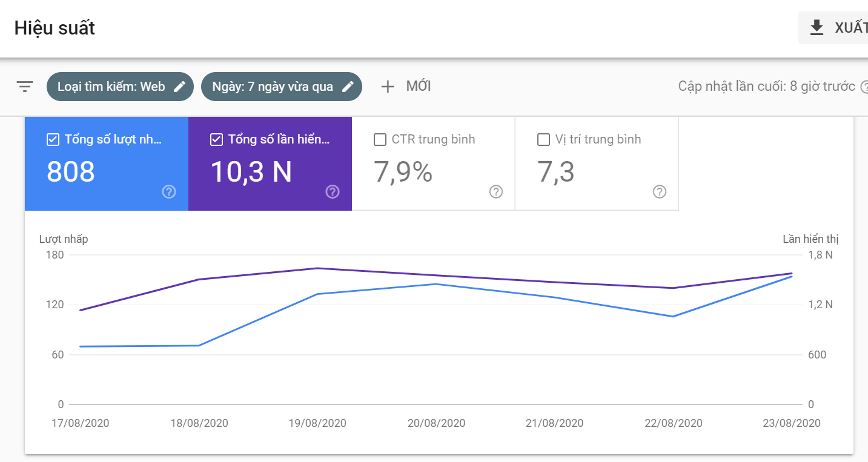Screen dimensions: 868x462
Task: Click the XUẤT export button
Action: (833, 28)
